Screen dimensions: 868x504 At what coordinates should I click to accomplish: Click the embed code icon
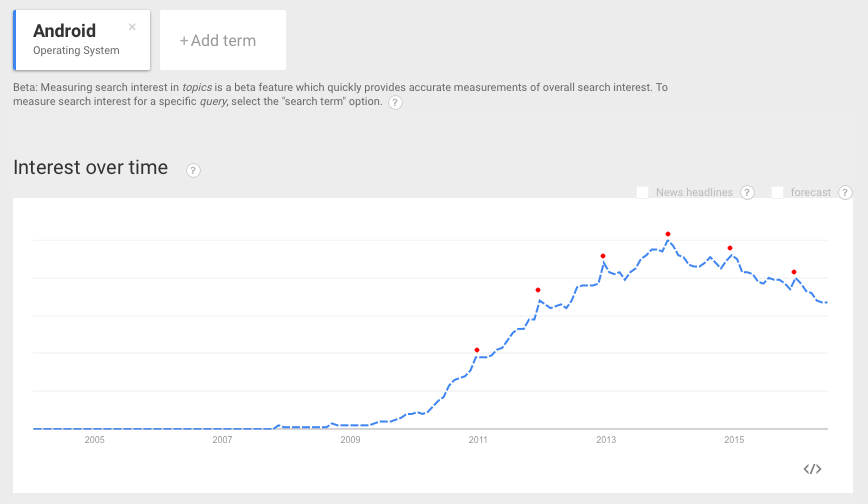tap(812, 469)
